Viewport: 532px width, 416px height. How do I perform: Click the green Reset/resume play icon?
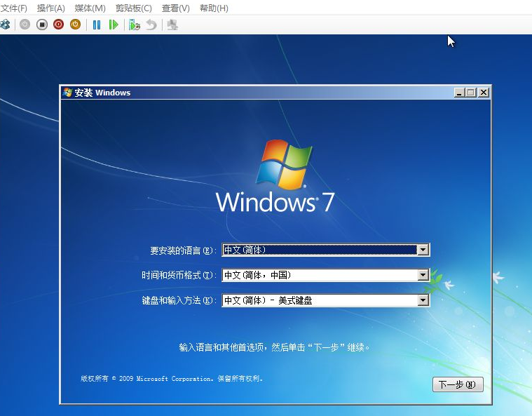tap(114, 25)
